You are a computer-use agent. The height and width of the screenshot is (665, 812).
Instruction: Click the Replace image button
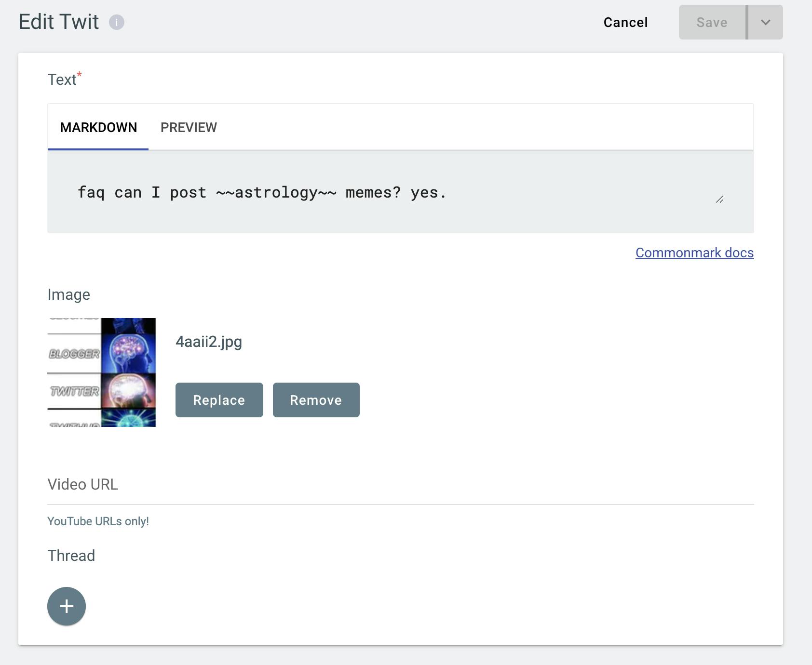pos(219,400)
